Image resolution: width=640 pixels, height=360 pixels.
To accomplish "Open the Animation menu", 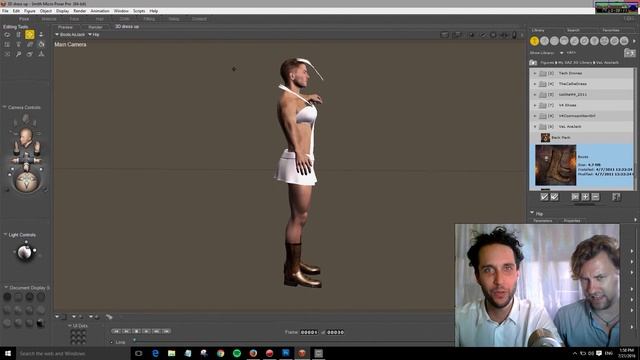I will tap(100, 11).
